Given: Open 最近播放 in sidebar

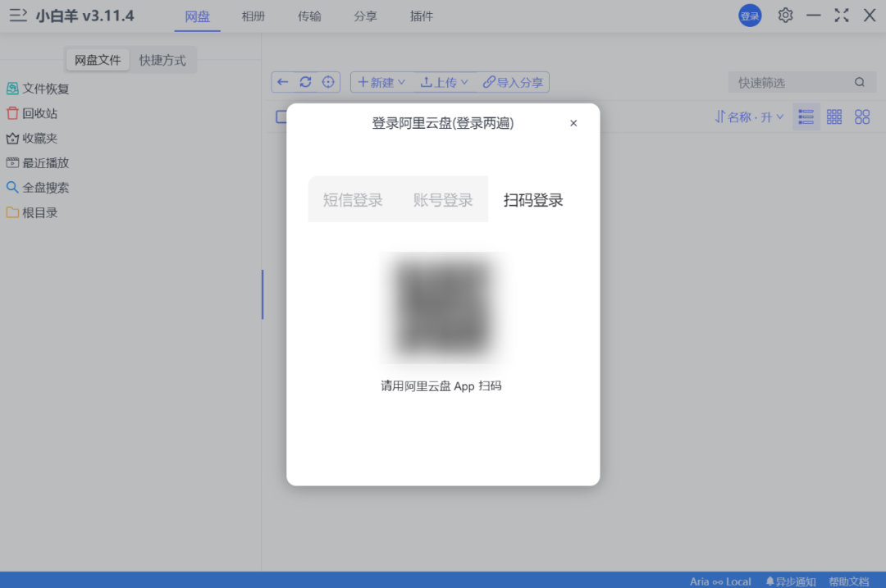Looking at the screenshot, I should tap(38, 163).
